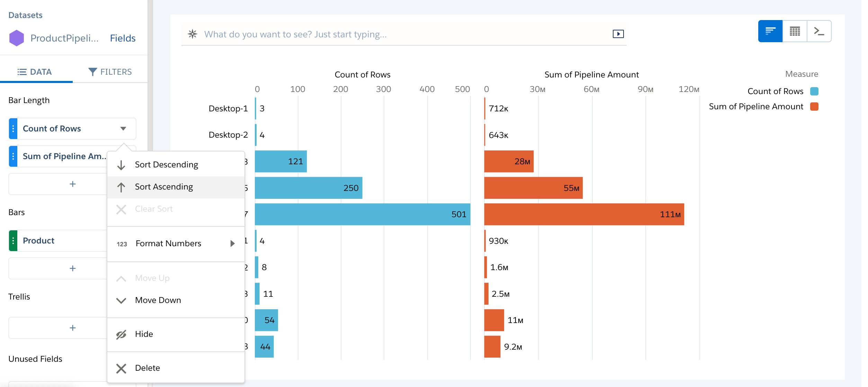Click Delete option in context menu
868x387 pixels.
click(147, 367)
